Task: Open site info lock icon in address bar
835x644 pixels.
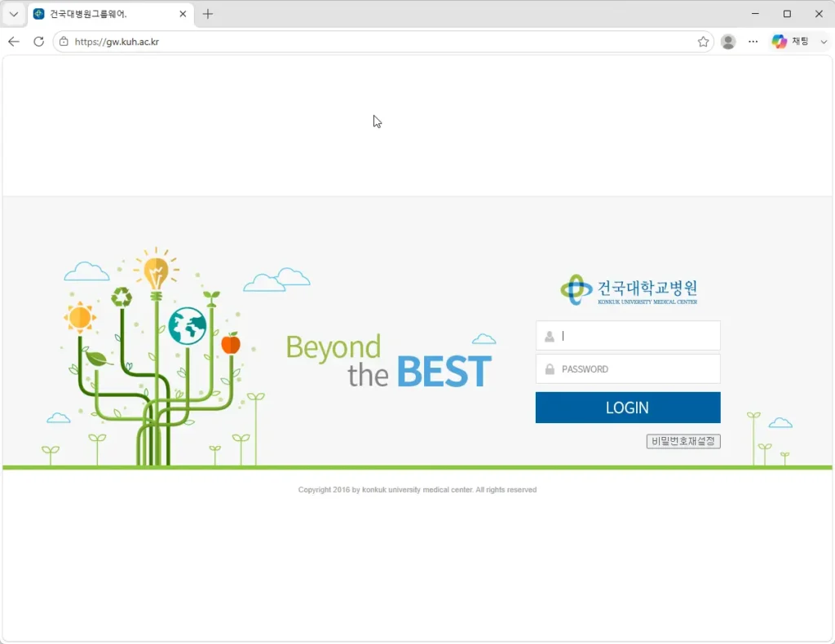Action: coord(64,42)
